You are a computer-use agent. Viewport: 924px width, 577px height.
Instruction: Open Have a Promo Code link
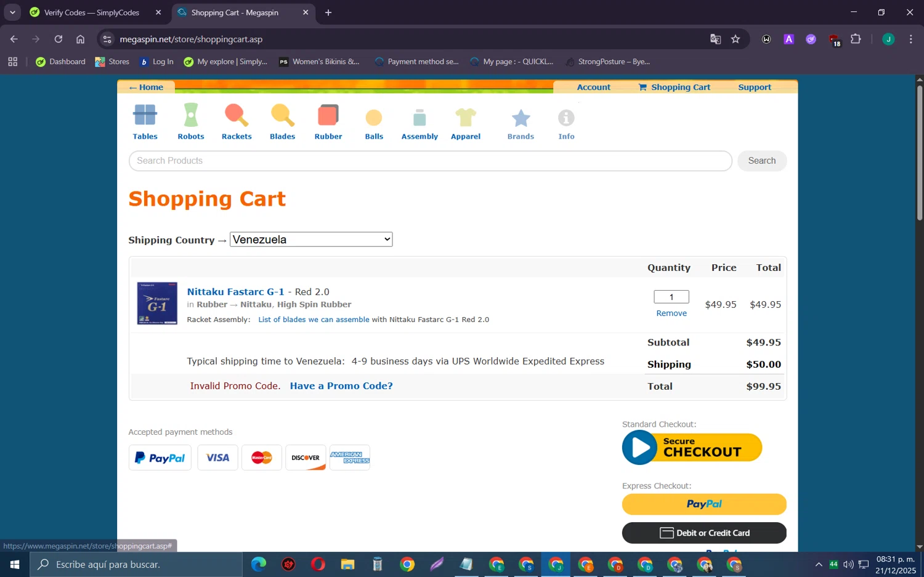341,386
